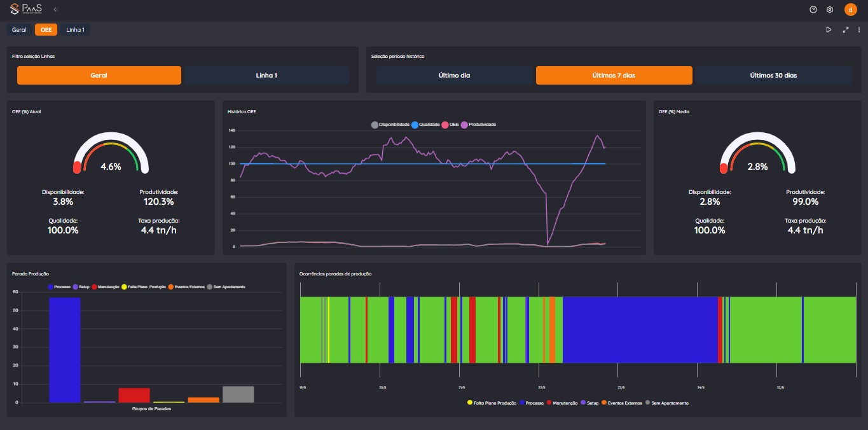Choose the Últimos 30 dias period

pos(773,75)
